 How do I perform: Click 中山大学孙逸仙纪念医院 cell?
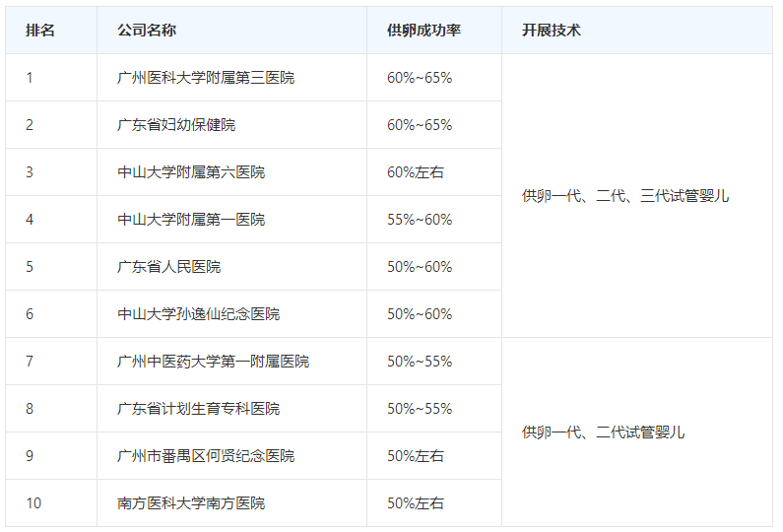(x=198, y=313)
